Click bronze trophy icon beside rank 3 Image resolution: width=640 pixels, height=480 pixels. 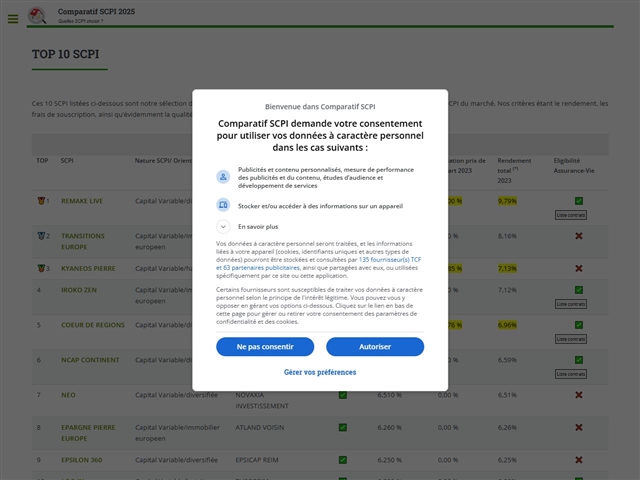pos(41,269)
